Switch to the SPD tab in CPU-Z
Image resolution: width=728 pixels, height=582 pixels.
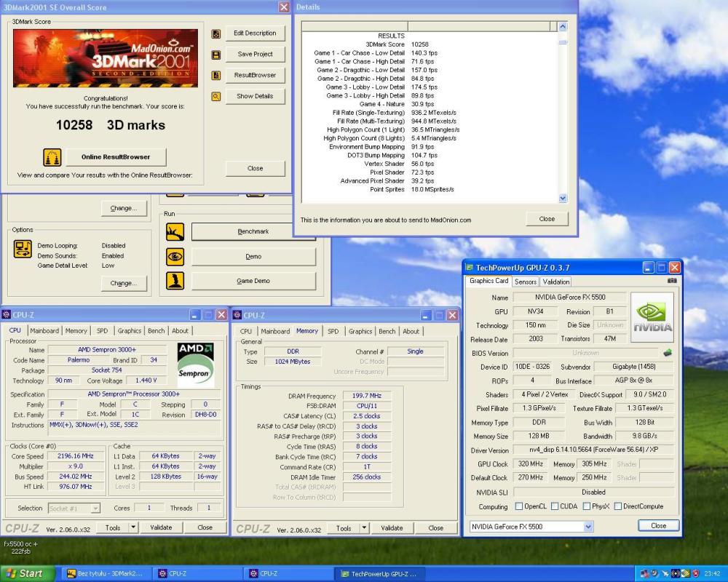pos(102,330)
